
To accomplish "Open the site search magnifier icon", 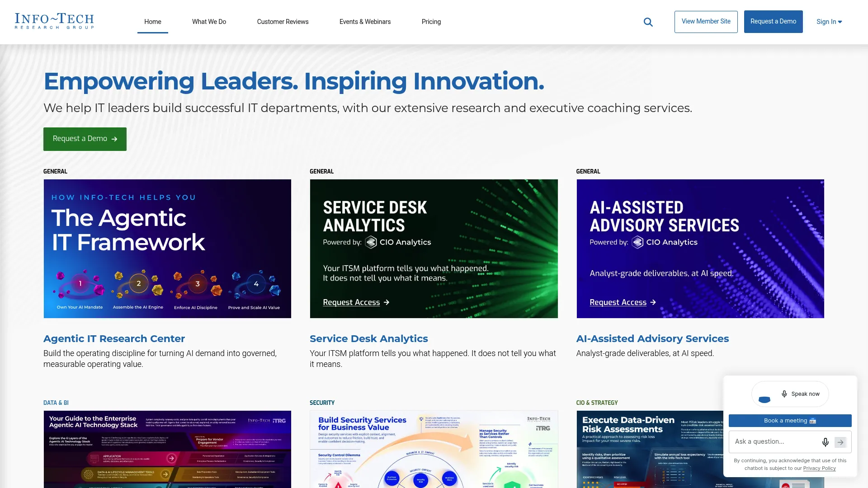I will tap(648, 22).
